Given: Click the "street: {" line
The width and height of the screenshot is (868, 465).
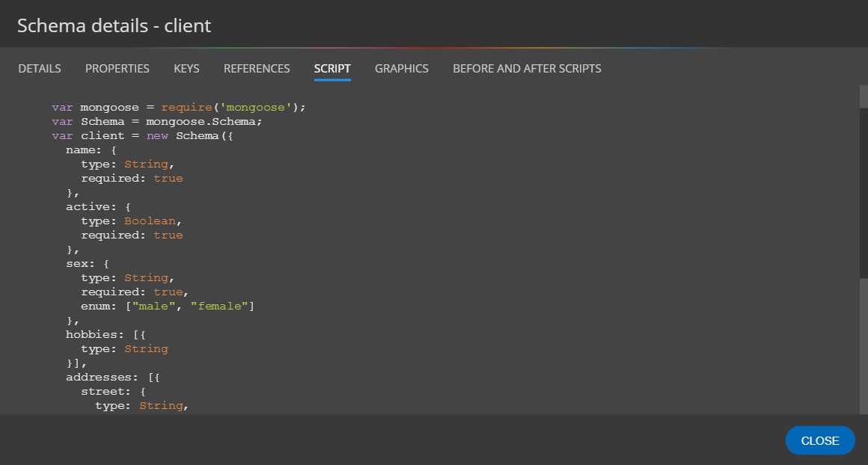Looking at the screenshot, I should (x=113, y=392).
